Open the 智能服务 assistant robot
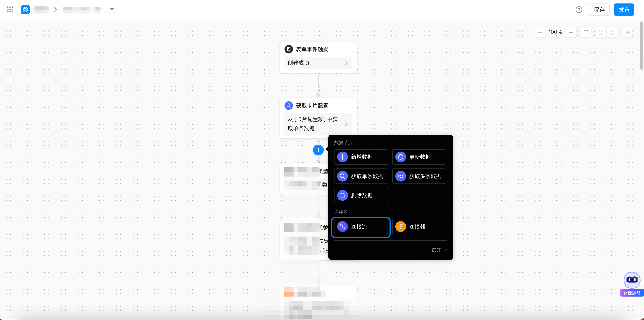This screenshot has width=644, height=320. coord(632,280)
